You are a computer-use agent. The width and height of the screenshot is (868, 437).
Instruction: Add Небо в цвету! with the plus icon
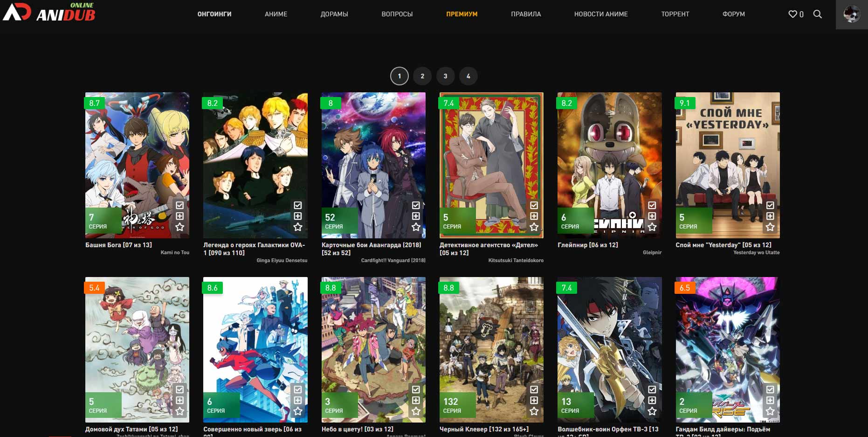(416, 400)
